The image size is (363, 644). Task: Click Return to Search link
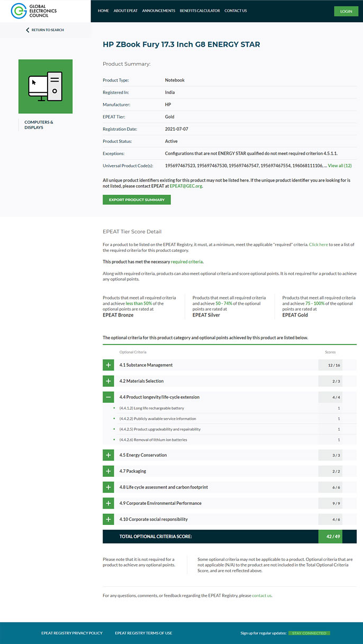48,30
